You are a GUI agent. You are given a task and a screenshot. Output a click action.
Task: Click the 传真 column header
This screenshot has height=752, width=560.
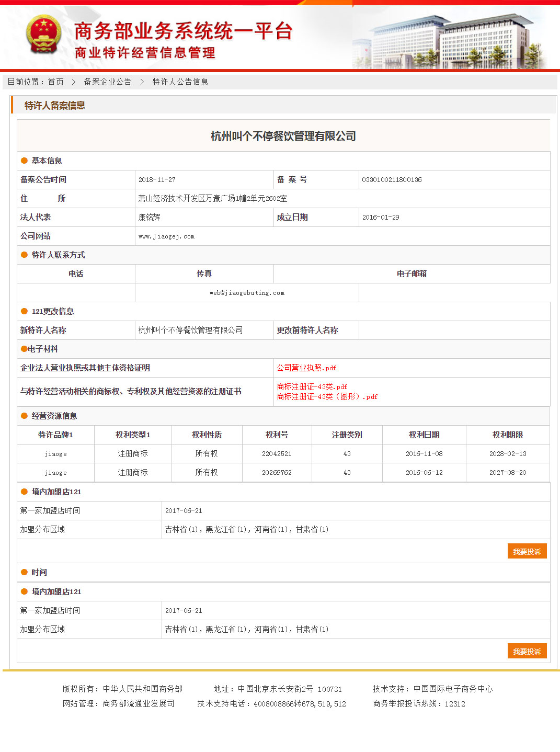(204, 274)
